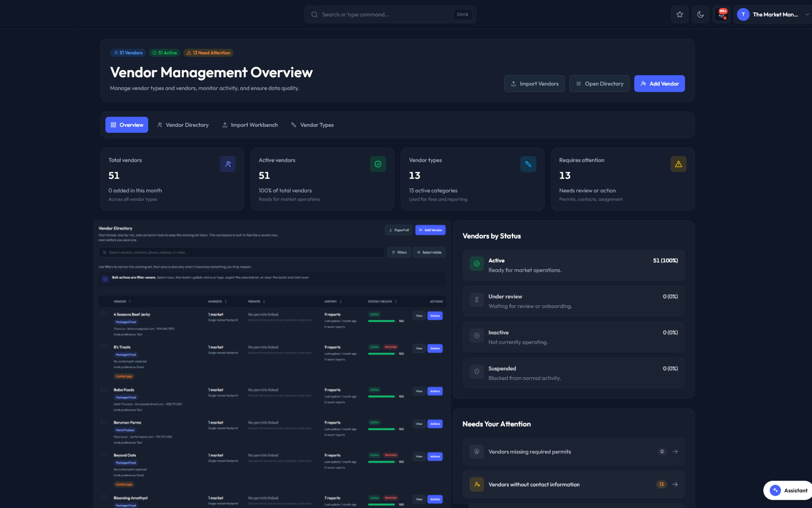Screen dimensions: 812x508
Task: Click Contact gap tag under Beyond Oats
Action: point(124,485)
